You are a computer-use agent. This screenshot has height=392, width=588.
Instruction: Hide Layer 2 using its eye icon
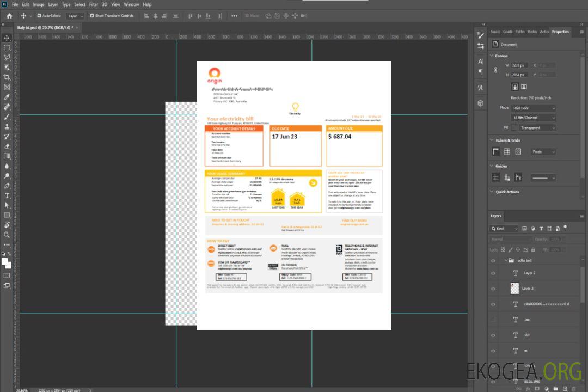tap(493, 273)
